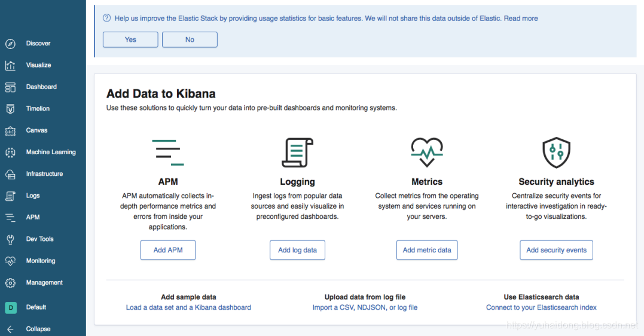Viewport: 644px width, 336px height.
Task: Click the Metrics card title
Action: coord(427,182)
